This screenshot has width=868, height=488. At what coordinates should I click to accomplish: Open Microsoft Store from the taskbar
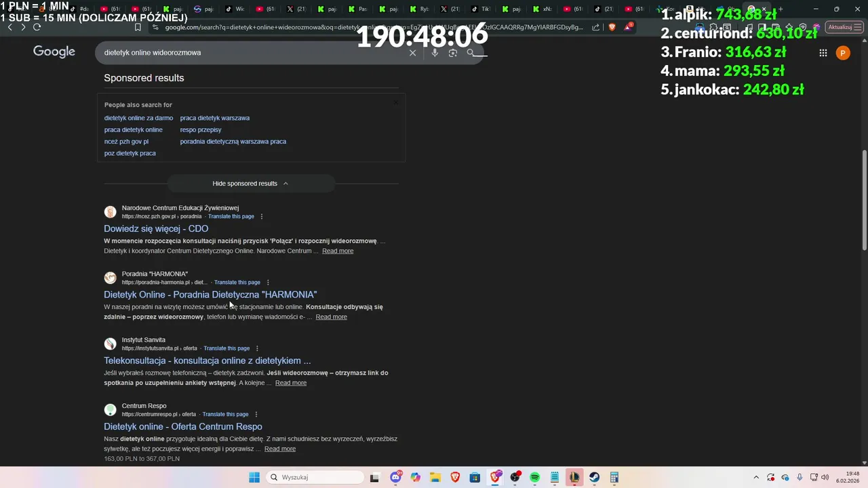click(475, 477)
